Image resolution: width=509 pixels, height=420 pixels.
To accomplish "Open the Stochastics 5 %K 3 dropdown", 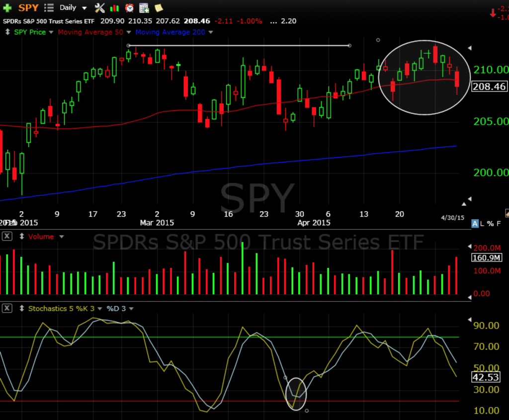I will pyautogui.click(x=99, y=309).
